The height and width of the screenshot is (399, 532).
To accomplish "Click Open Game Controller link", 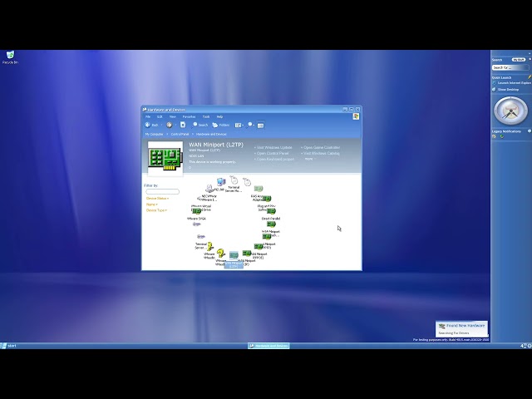I will pyautogui.click(x=322, y=147).
